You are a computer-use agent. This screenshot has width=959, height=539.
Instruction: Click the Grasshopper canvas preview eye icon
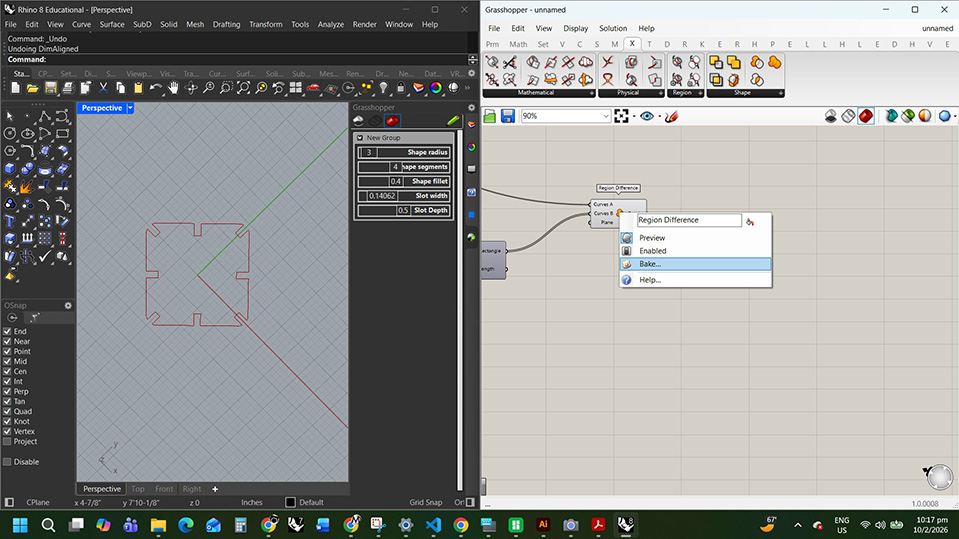647,116
